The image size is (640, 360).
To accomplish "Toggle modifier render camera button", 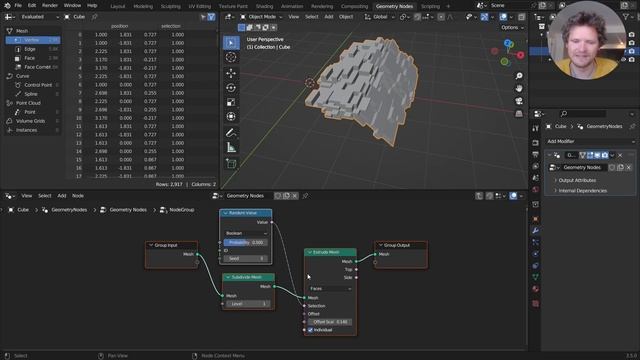I will coord(604,155).
